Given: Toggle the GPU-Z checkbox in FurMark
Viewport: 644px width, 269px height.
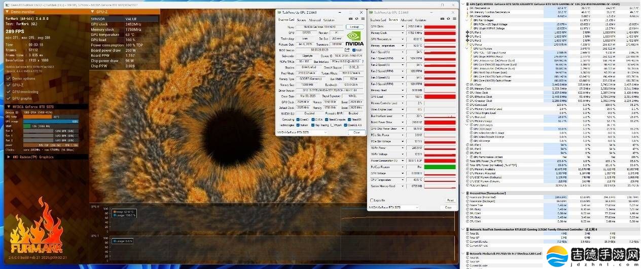Looking at the screenshot, I should (8, 85).
